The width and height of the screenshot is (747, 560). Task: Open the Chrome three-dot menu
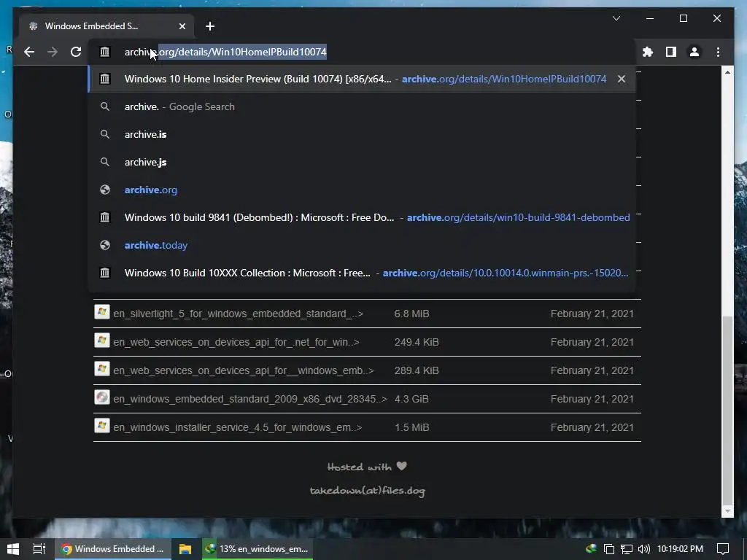click(x=718, y=52)
